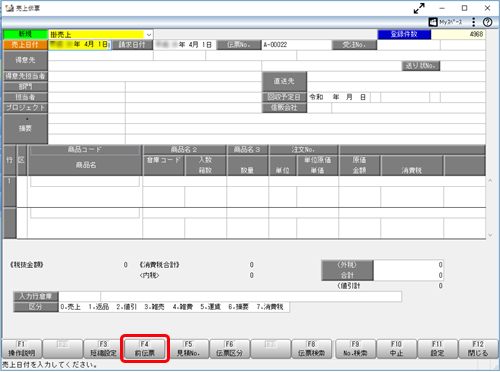Open the help question mark icon
Viewport: 500px width, 372px height.
coord(487,22)
